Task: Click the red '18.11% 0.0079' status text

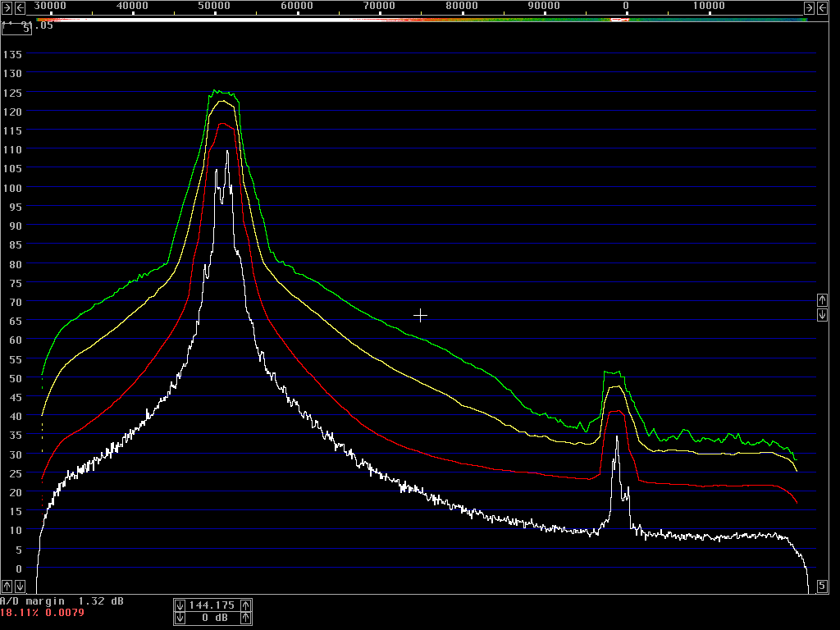Action: point(43,612)
